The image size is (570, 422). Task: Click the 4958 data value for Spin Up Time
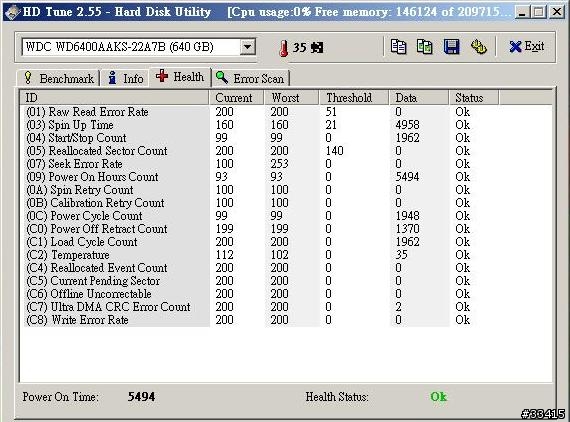(x=408, y=125)
